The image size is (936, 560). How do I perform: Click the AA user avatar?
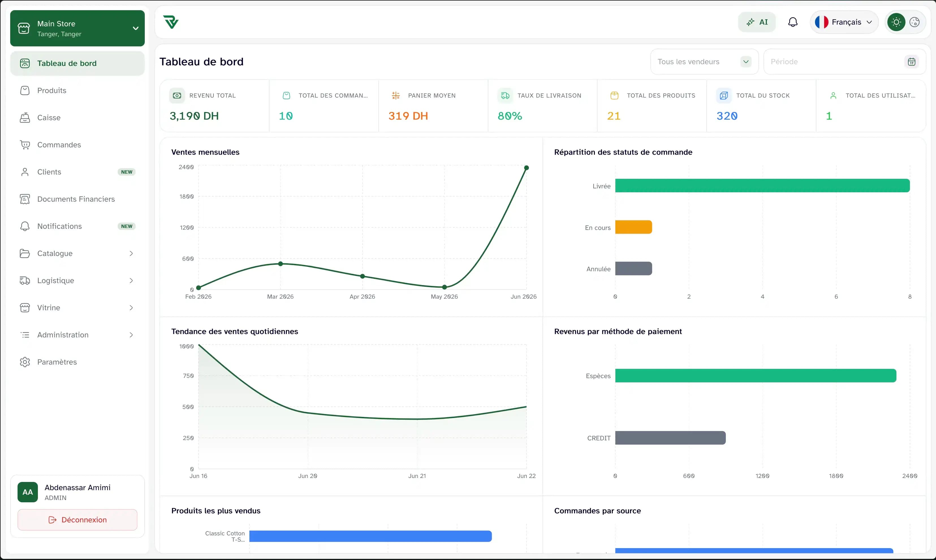tap(27, 492)
